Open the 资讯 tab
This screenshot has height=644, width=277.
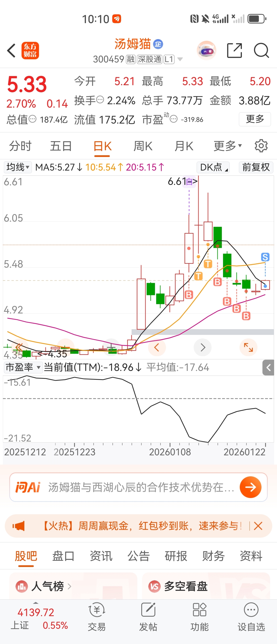(x=101, y=556)
